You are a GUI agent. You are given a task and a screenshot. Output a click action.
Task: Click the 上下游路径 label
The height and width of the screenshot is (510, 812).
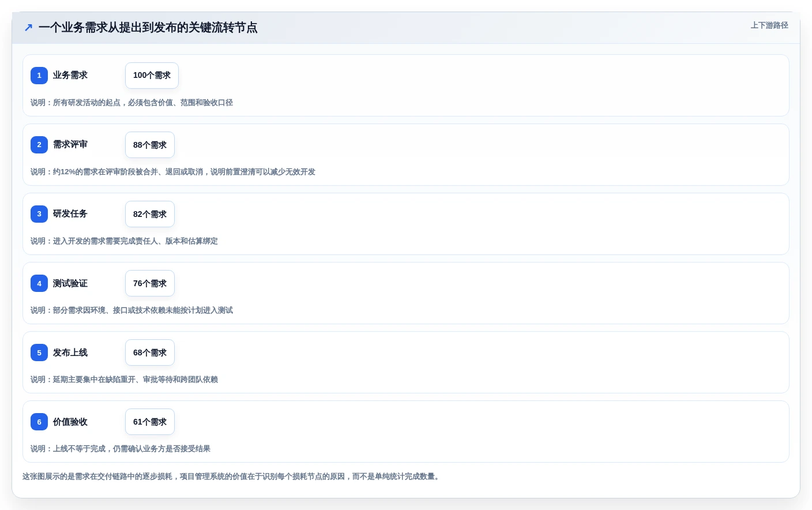pyautogui.click(x=769, y=25)
